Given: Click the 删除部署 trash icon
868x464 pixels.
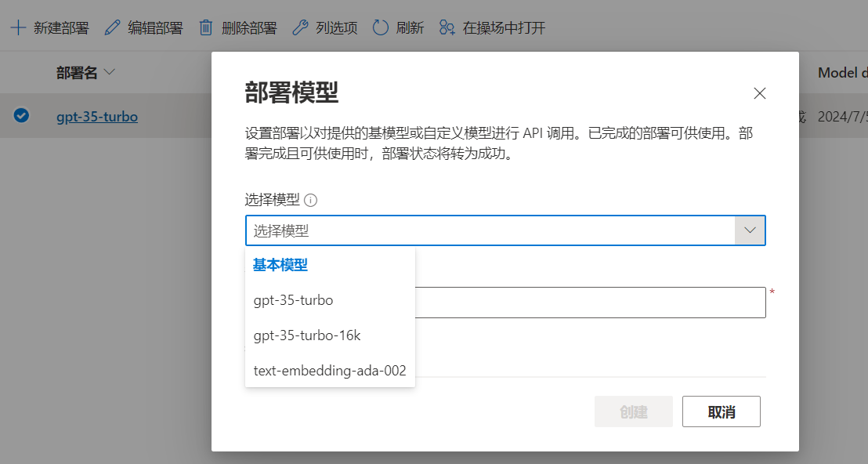Looking at the screenshot, I should click(x=206, y=27).
